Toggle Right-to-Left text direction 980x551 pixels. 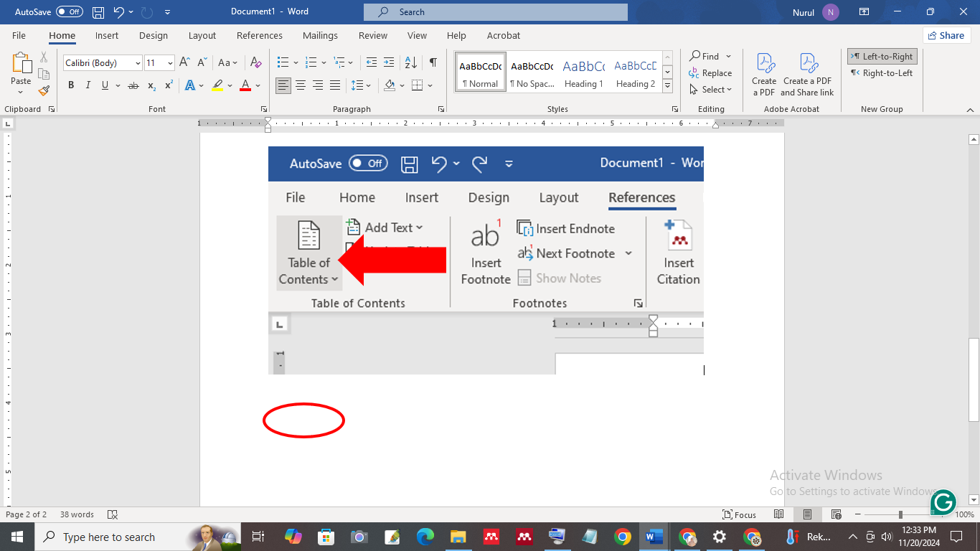(x=882, y=73)
